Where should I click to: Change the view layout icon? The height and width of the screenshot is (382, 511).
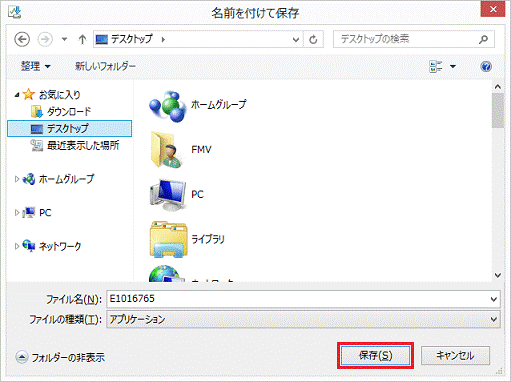(436, 66)
